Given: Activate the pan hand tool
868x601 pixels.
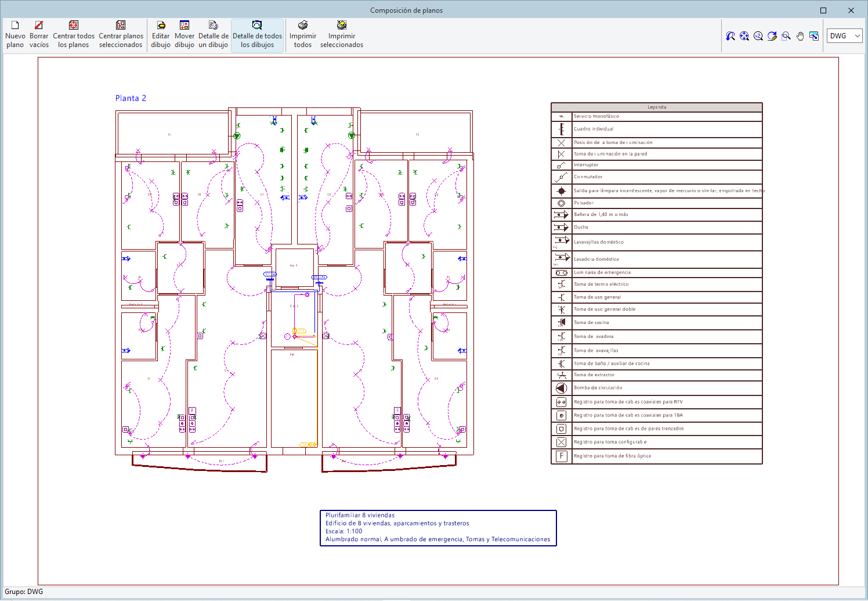Looking at the screenshot, I should tap(800, 36).
